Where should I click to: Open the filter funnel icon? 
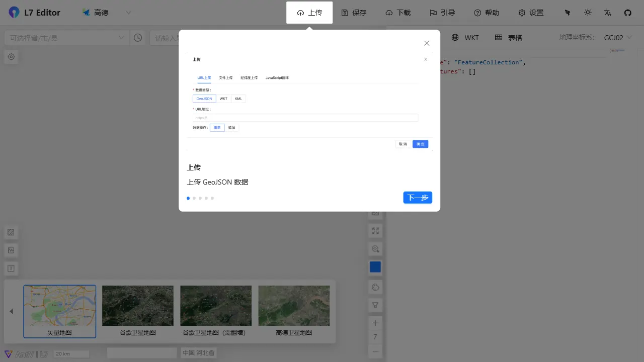pos(375,305)
